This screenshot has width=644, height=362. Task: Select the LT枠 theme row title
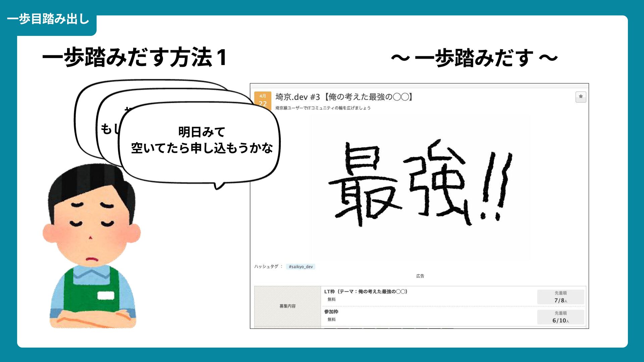366,292
